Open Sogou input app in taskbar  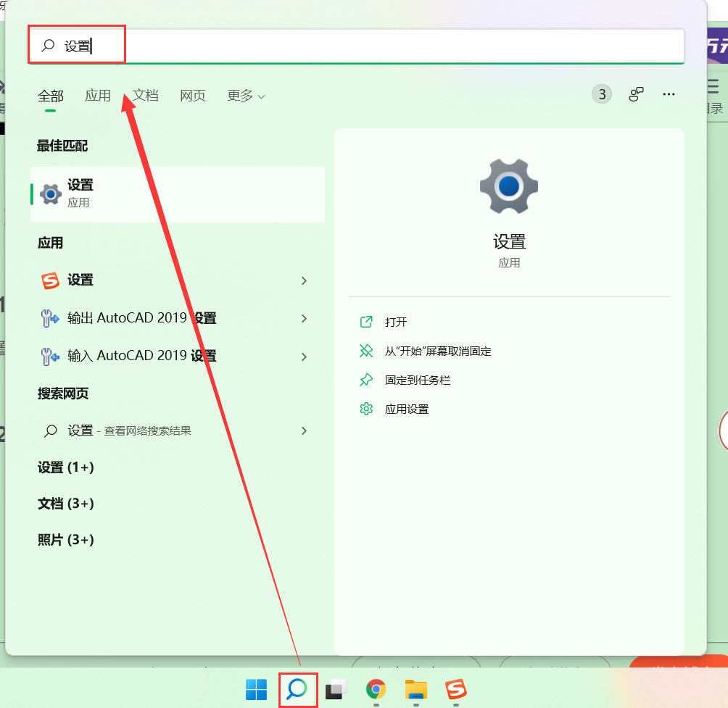tap(456, 689)
